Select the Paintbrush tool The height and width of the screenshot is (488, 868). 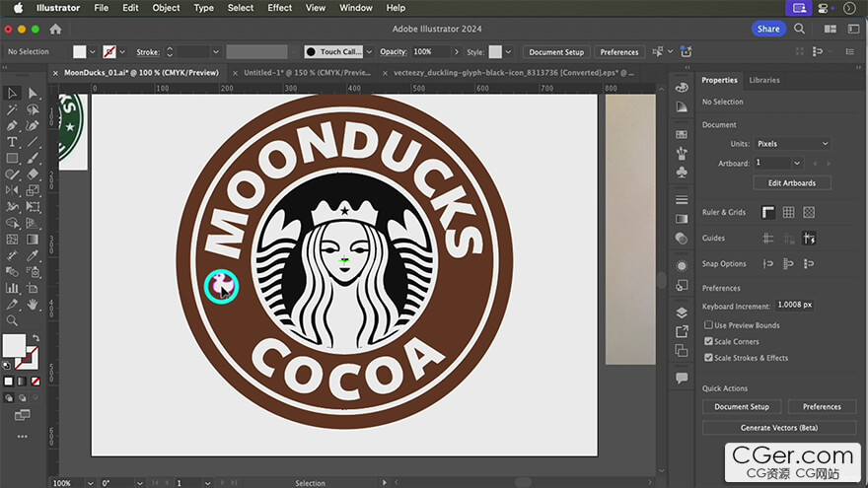coord(33,159)
